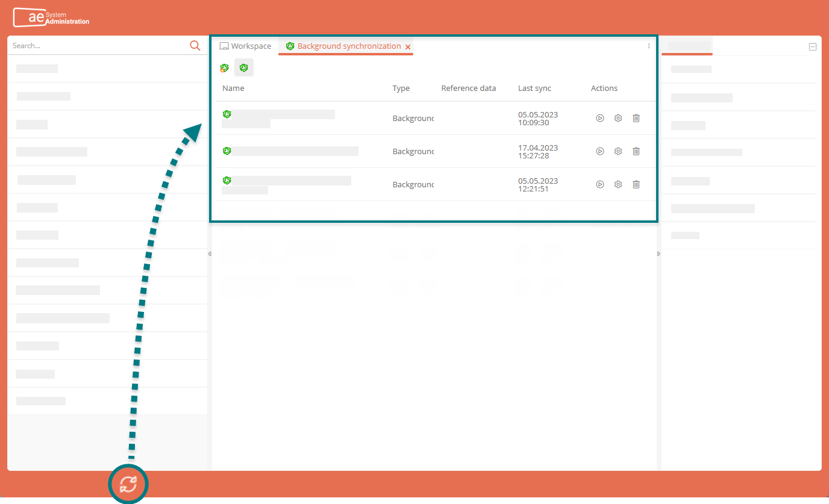Open settings gear for the 05.05.2023 10:09:30 sync
Image resolution: width=829 pixels, height=504 pixels.
point(618,119)
